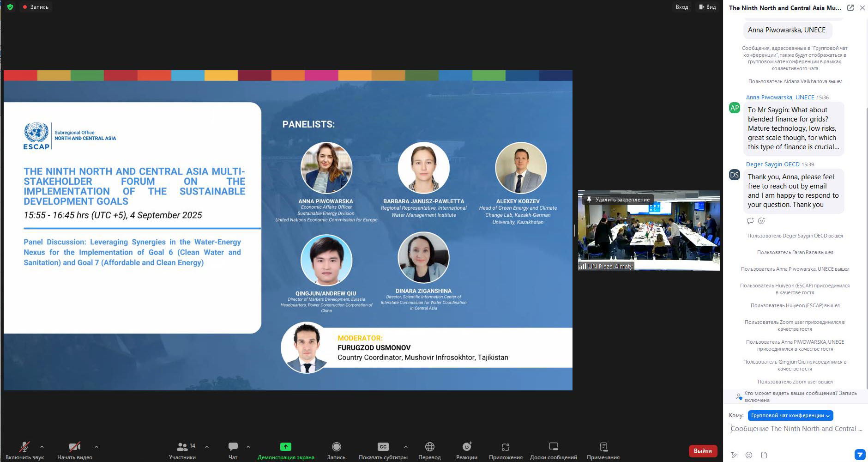Screen dimensions: 868x462
Task: Focus the chat message input field
Action: pyautogui.click(x=796, y=429)
